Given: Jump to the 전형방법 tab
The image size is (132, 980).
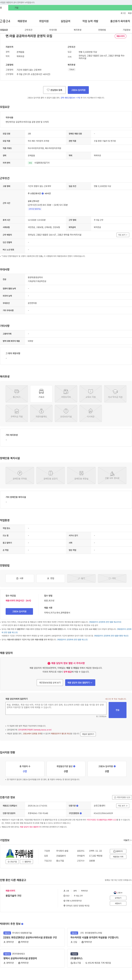Looking at the screenshot, I should (x=102, y=30).
